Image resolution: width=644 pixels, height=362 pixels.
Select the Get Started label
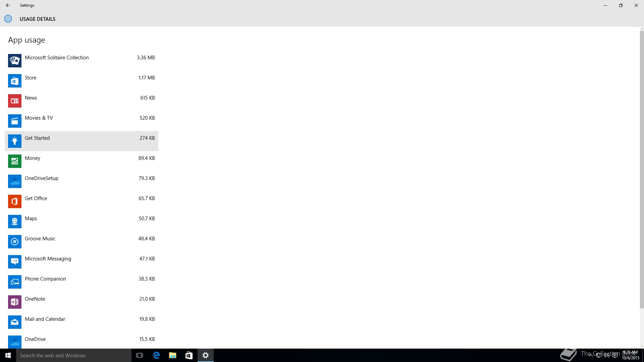[x=37, y=138]
